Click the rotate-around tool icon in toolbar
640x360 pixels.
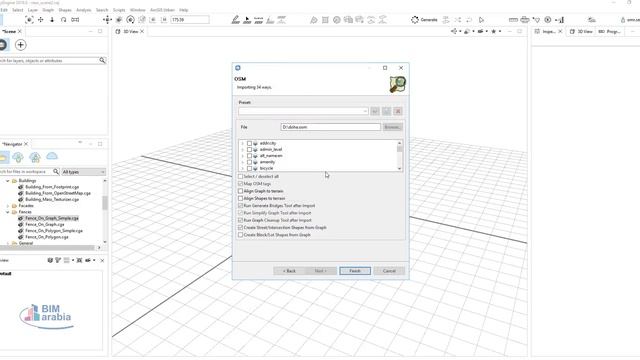coord(131,20)
